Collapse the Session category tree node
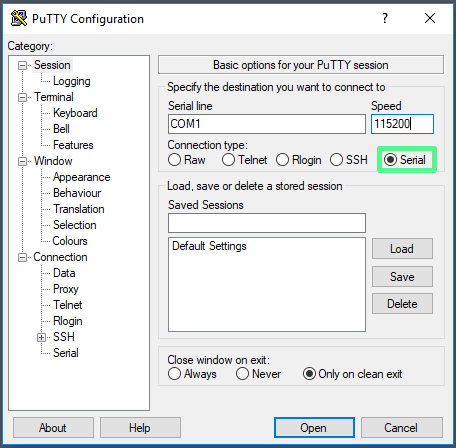Image resolution: width=456 pixels, height=448 pixels. (22, 65)
